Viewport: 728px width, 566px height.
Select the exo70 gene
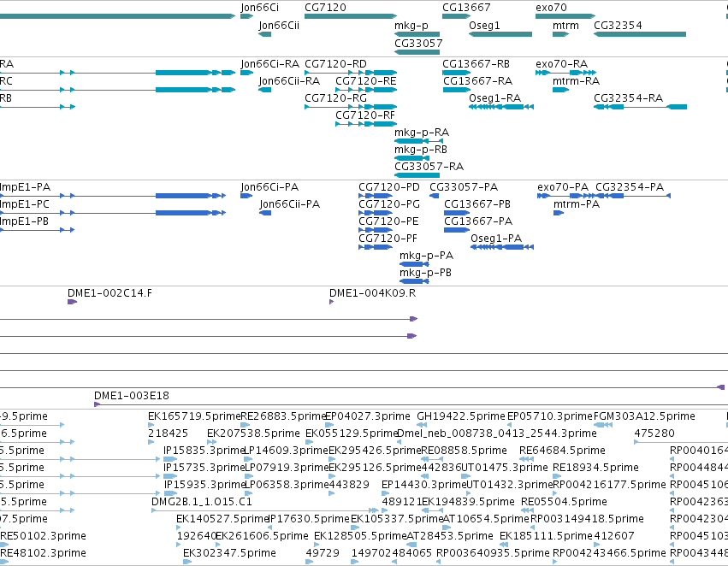pos(565,16)
